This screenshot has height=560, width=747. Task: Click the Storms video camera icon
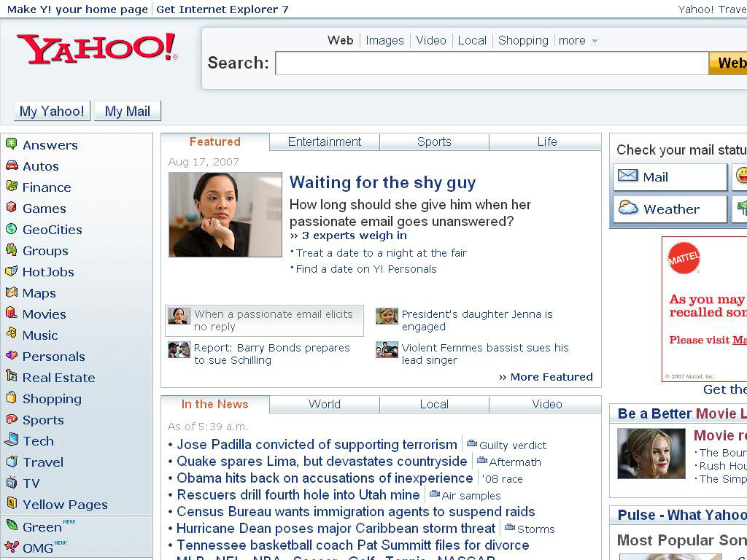(x=510, y=527)
